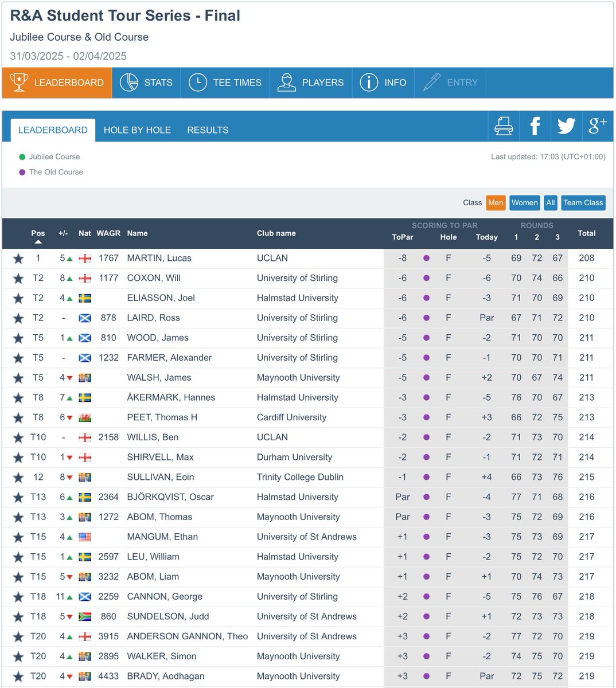Viewport: 616px width, 688px height.
Task: Star WALKER, Simon row
Action: tap(18, 656)
